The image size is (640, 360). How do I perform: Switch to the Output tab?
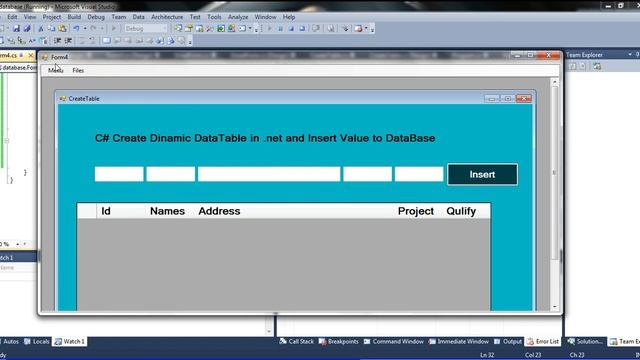point(508,341)
